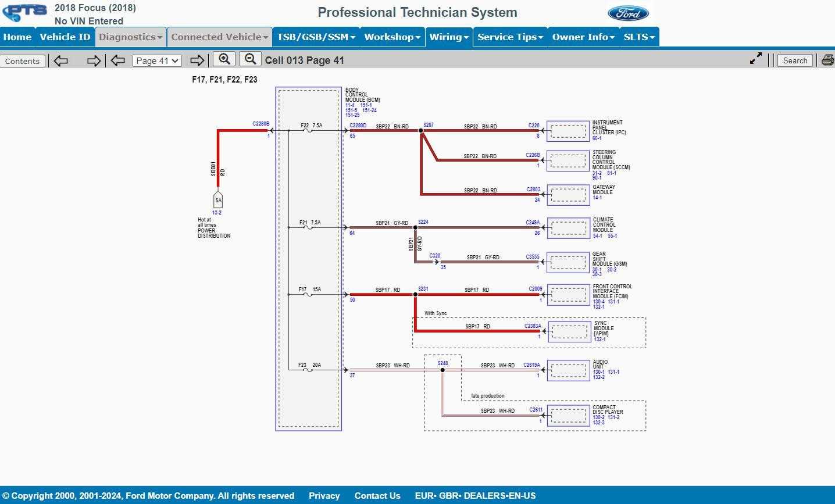Click the forward arrow just left of the previous-page arrow

click(x=93, y=60)
